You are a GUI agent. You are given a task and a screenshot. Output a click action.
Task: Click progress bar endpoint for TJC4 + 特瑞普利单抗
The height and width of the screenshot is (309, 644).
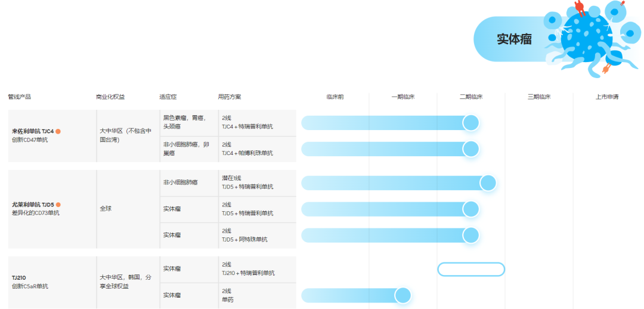[x=470, y=122]
